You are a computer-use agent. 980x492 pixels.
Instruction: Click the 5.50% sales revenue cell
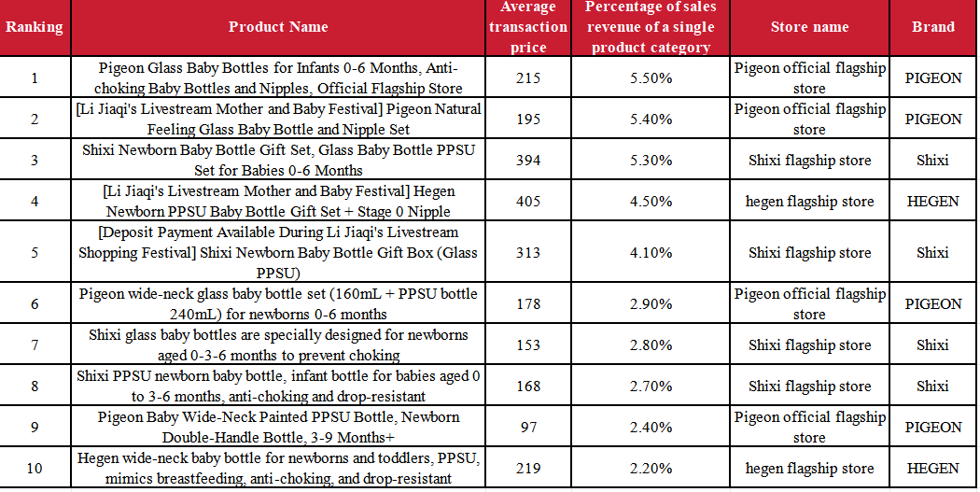click(651, 77)
